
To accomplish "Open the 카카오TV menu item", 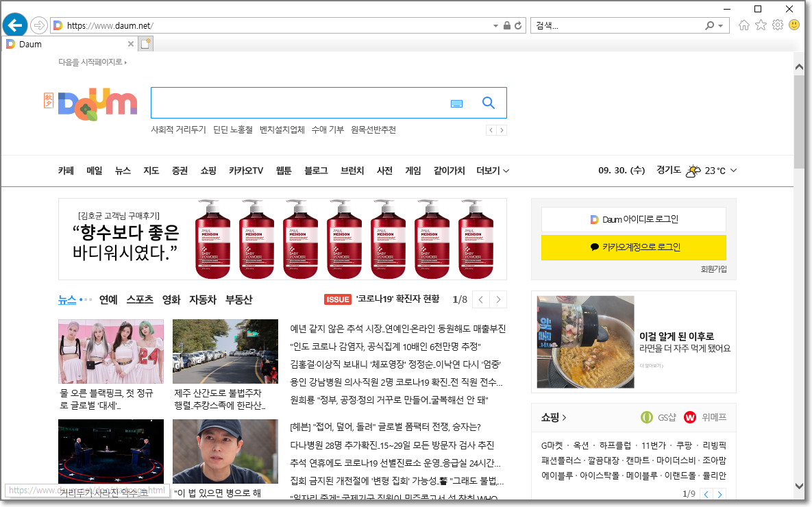I will coord(246,171).
